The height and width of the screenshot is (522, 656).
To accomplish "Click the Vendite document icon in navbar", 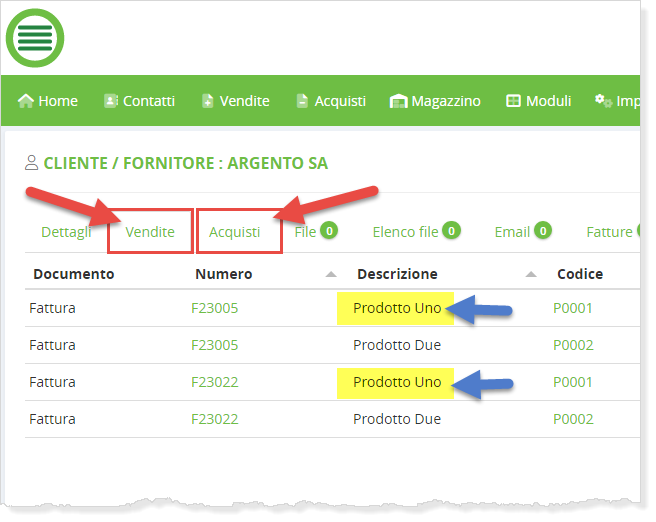I will (x=208, y=101).
